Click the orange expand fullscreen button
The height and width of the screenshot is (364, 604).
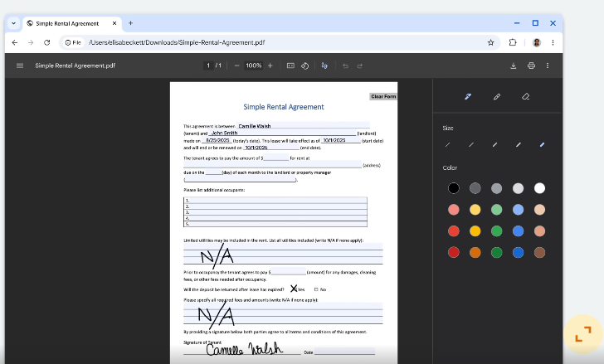pyautogui.click(x=583, y=334)
